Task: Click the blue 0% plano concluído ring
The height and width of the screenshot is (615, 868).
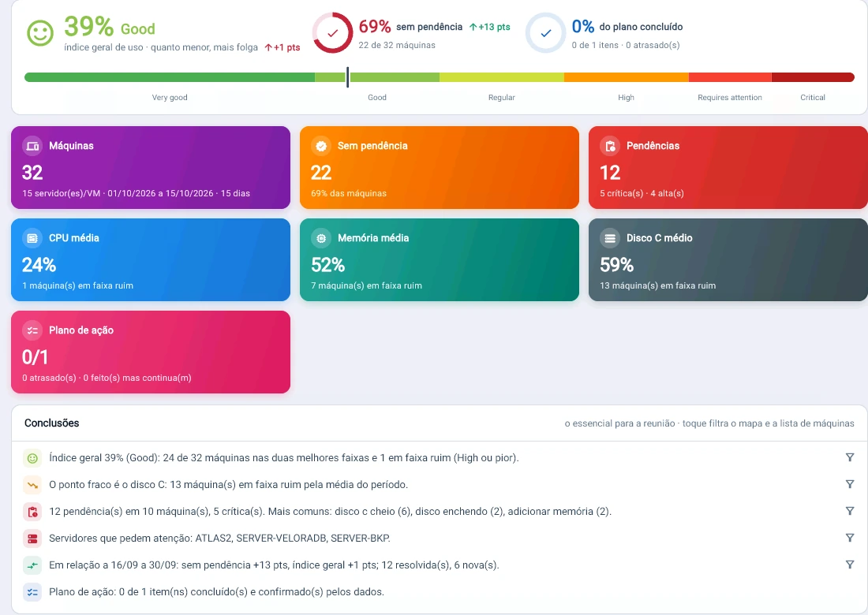Action: (546, 33)
